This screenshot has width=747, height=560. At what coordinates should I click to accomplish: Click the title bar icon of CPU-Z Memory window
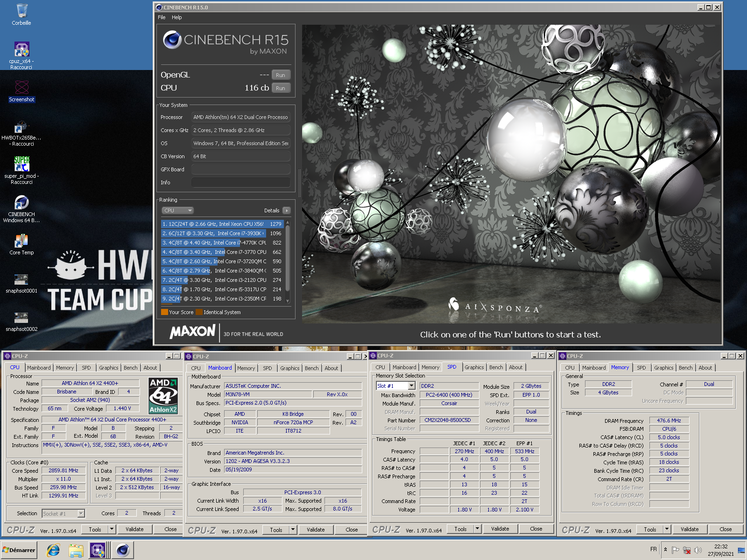coord(563,356)
